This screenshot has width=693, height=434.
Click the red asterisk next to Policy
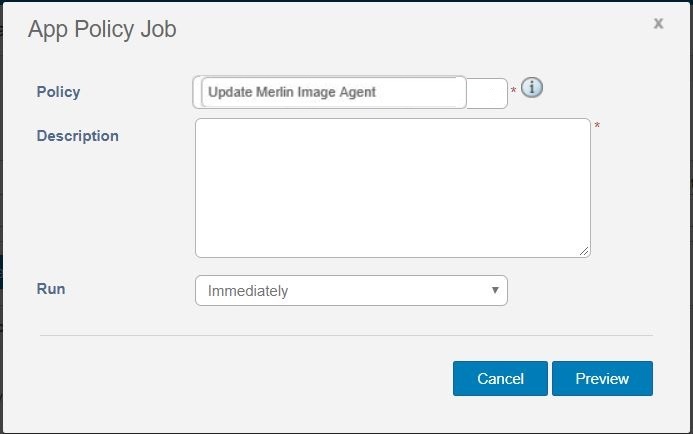514,91
